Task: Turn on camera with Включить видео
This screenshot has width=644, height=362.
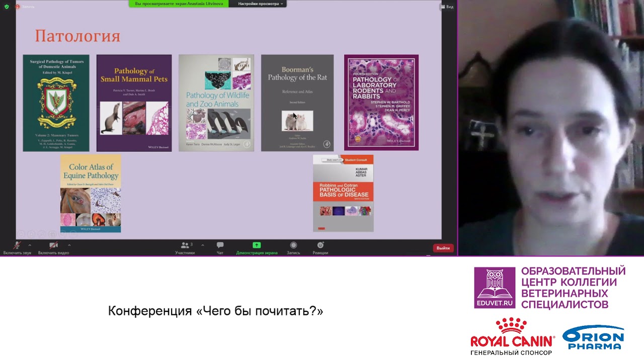Action: pos(53,248)
